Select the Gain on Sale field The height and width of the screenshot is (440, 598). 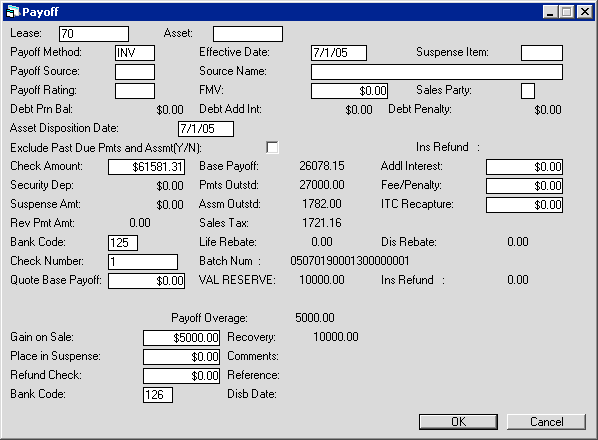[x=182, y=337]
